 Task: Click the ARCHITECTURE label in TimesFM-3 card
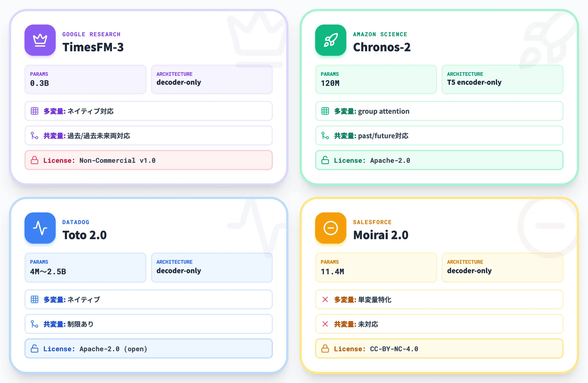[x=174, y=74]
